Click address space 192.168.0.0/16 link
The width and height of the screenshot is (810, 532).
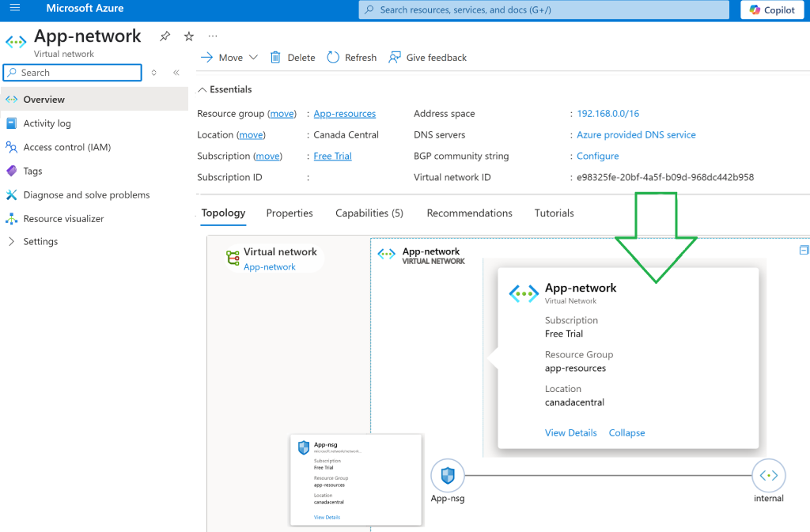[x=608, y=114]
